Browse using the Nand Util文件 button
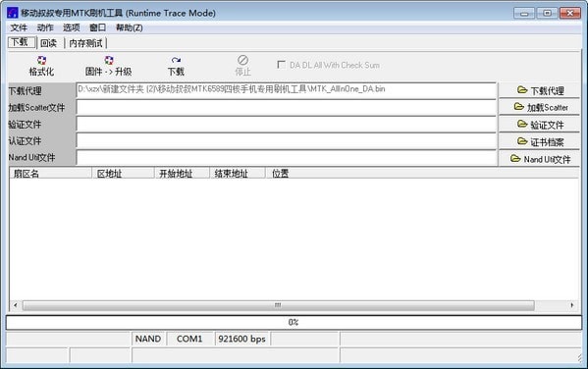588x369 pixels. 539,159
